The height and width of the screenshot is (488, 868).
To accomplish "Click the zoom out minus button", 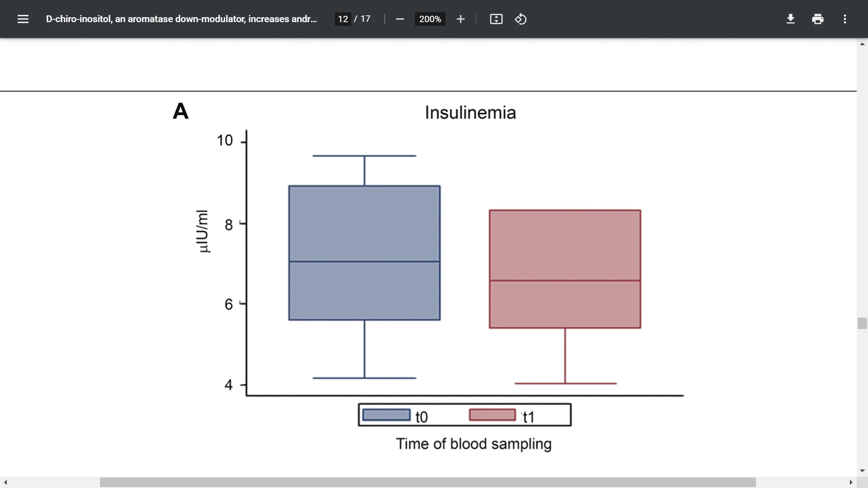I will coord(400,19).
